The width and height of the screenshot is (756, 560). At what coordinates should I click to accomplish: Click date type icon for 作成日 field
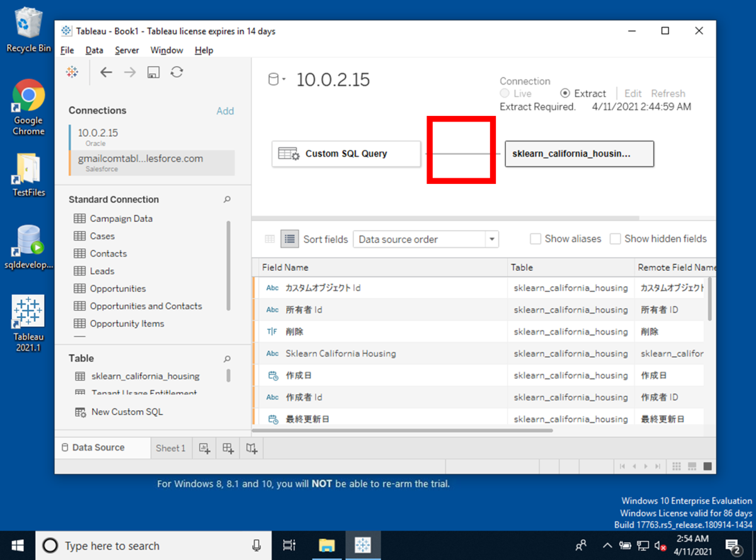click(x=273, y=375)
